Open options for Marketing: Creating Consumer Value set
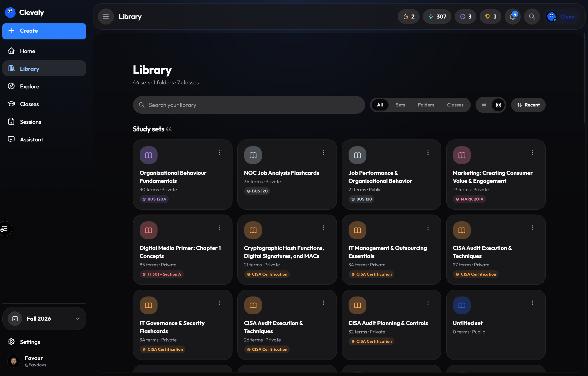This screenshot has width=588, height=376. coord(532,153)
